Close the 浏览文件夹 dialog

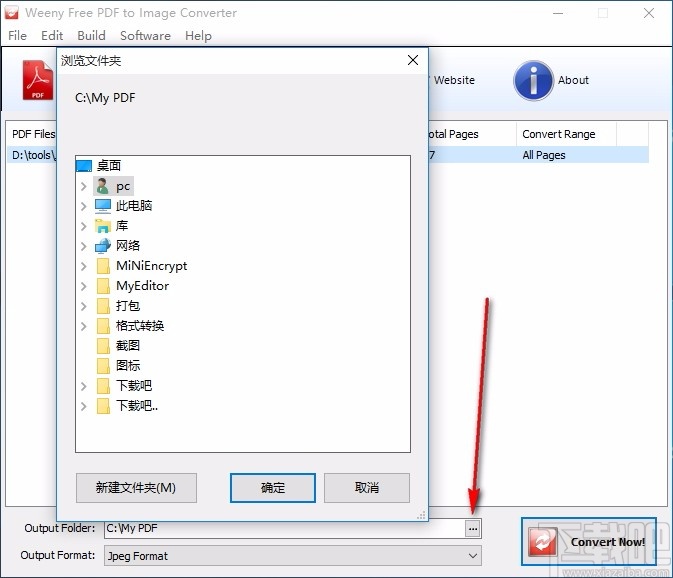point(413,60)
